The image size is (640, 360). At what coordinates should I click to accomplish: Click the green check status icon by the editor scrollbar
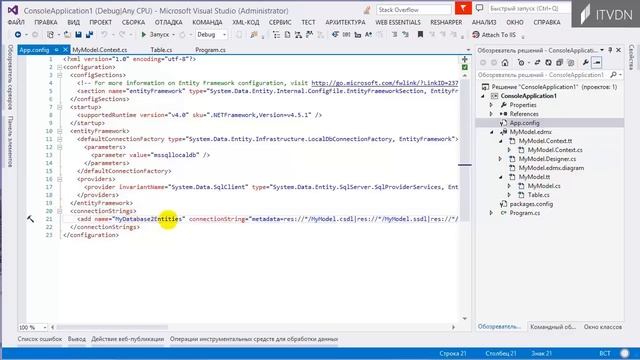(x=464, y=67)
